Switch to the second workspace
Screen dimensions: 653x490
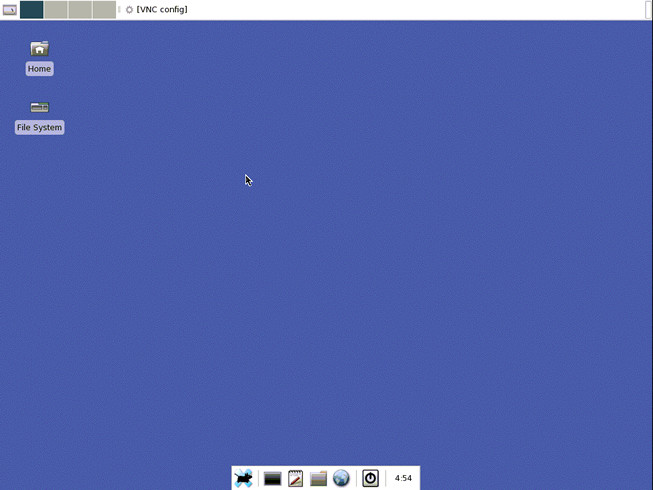click(56, 10)
